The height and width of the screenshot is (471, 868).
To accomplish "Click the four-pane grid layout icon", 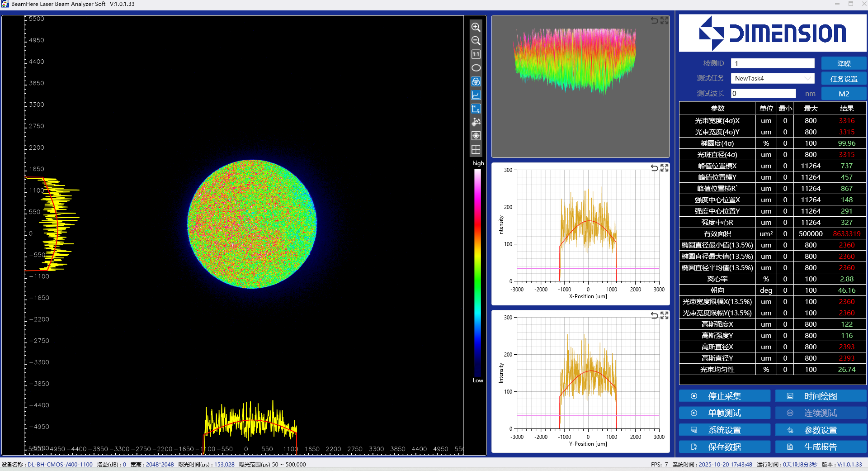I will point(476,149).
